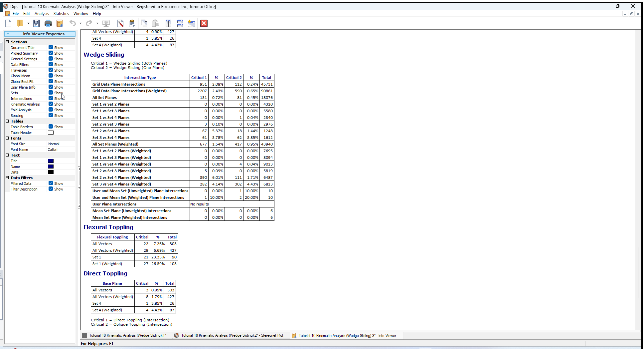Save the current document
Image resolution: width=644 pixels, height=349 pixels.
click(37, 23)
